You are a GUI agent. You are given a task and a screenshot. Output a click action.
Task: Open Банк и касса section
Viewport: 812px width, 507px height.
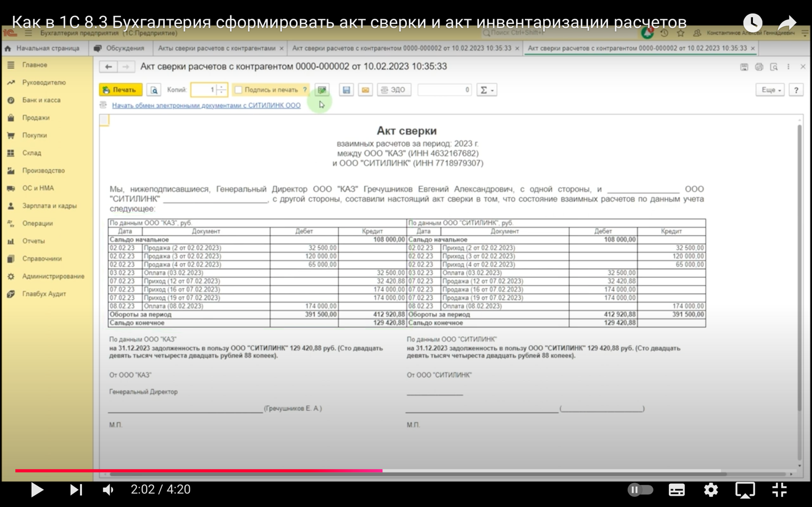[41, 100]
